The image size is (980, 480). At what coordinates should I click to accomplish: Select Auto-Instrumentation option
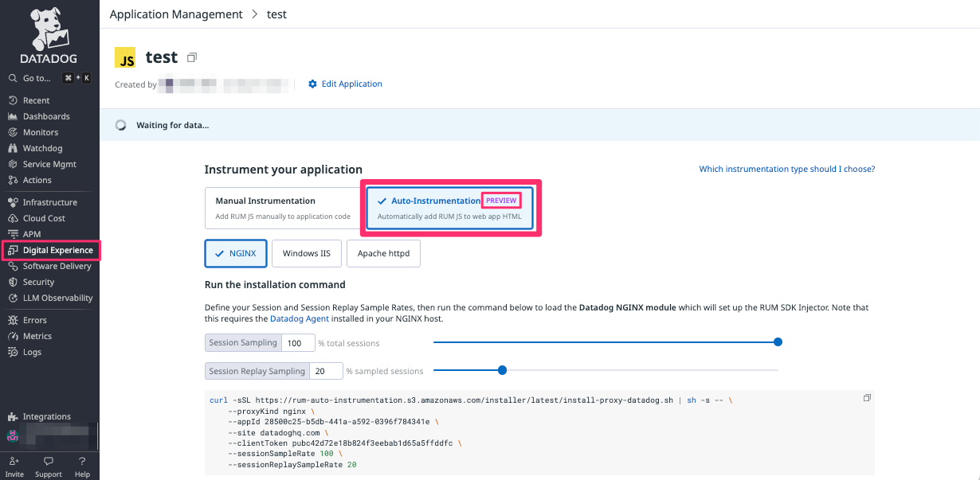(x=450, y=208)
